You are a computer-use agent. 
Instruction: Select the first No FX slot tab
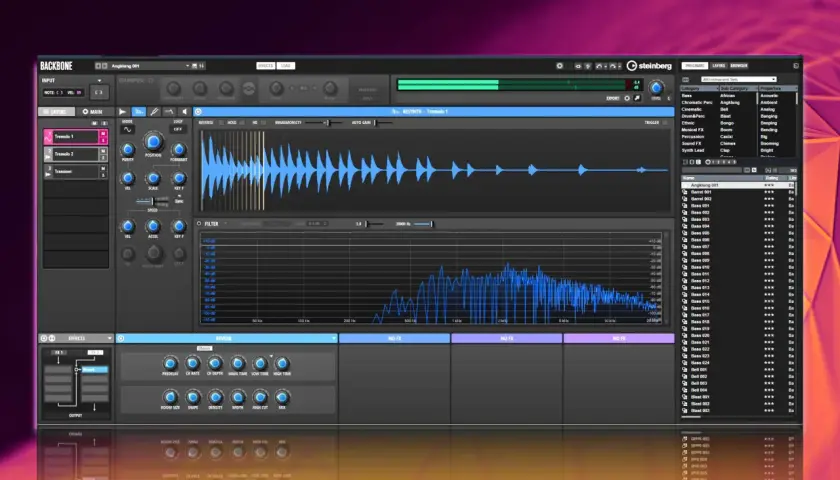(x=394, y=339)
